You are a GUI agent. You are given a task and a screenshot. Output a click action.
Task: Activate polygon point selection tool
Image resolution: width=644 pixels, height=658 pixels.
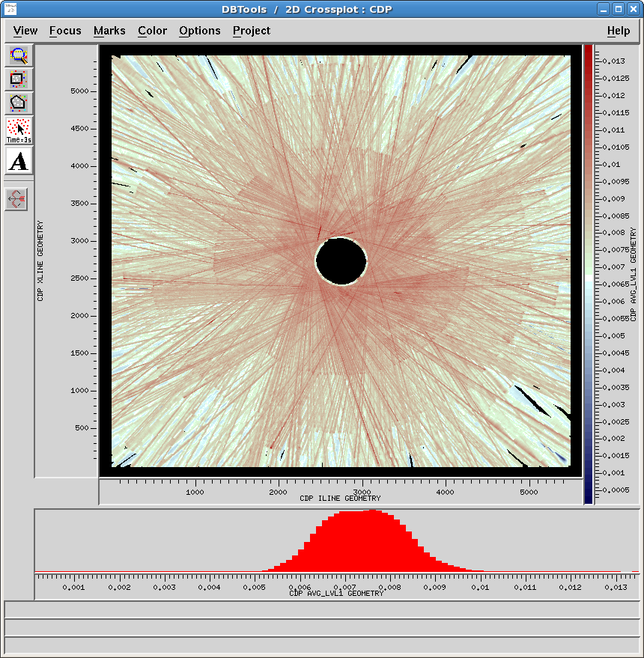[x=19, y=103]
